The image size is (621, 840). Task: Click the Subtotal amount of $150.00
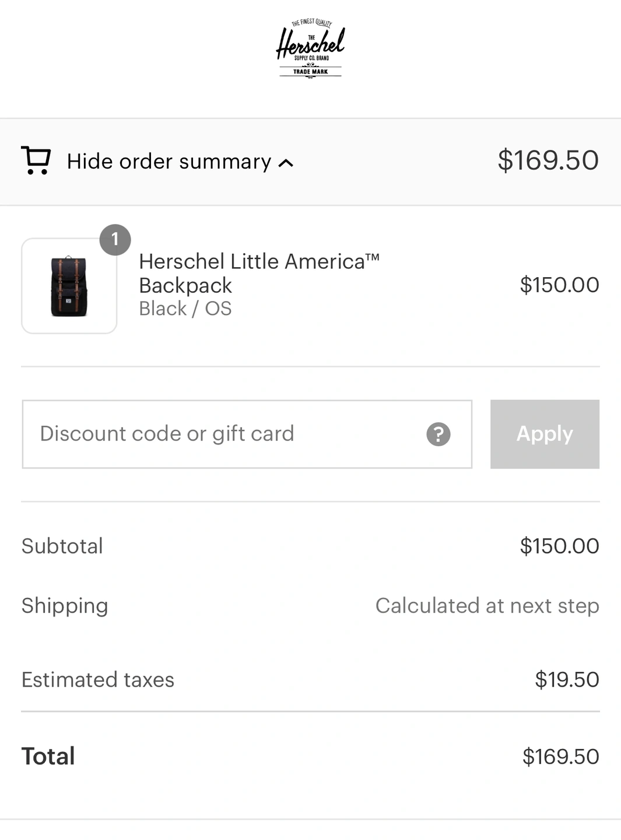tap(559, 547)
